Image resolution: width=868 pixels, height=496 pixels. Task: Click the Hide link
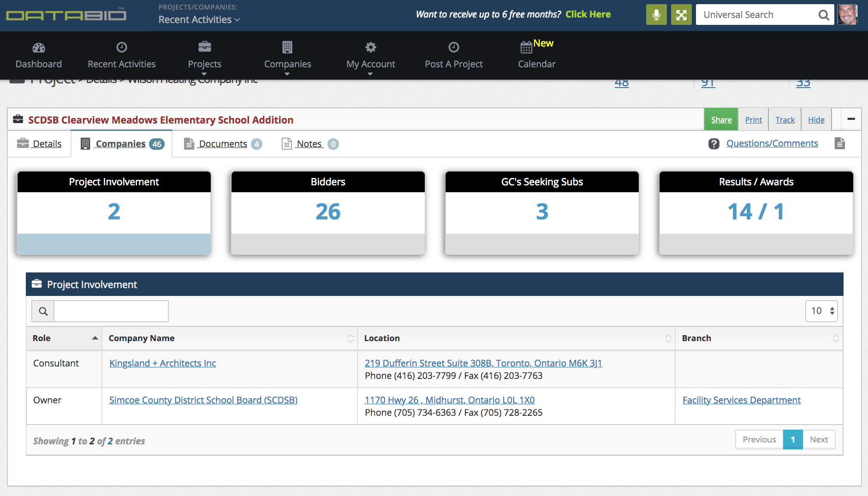click(816, 120)
